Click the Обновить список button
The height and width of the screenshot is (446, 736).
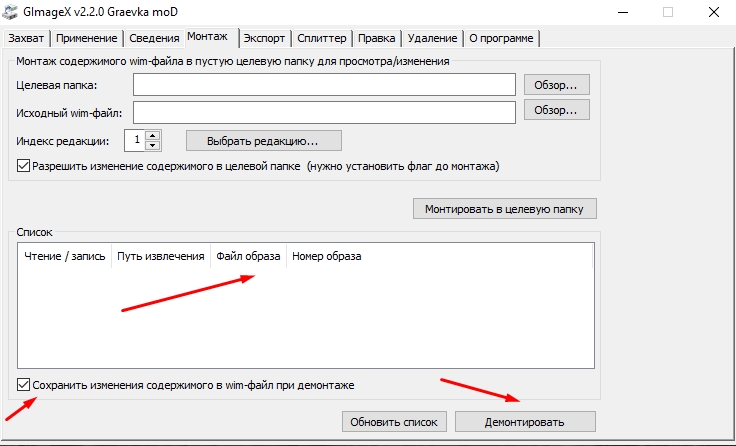(x=394, y=422)
